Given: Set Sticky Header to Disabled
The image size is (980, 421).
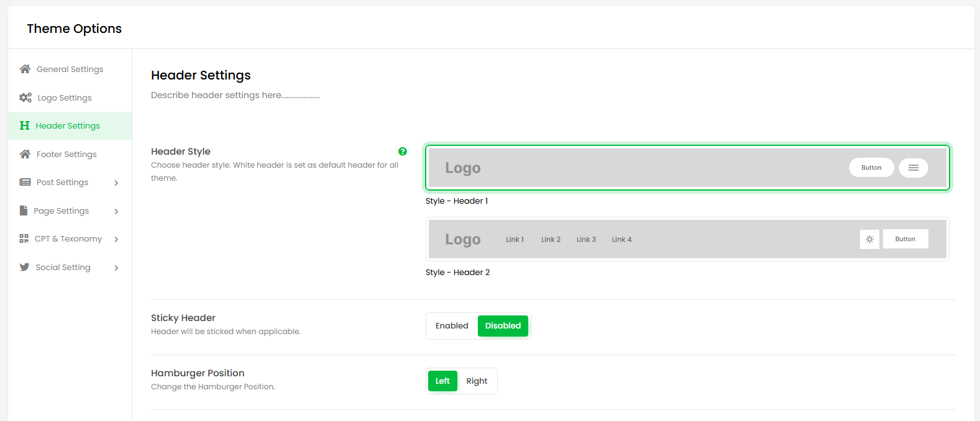Looking at the screenshot, I should coord(503,326).
